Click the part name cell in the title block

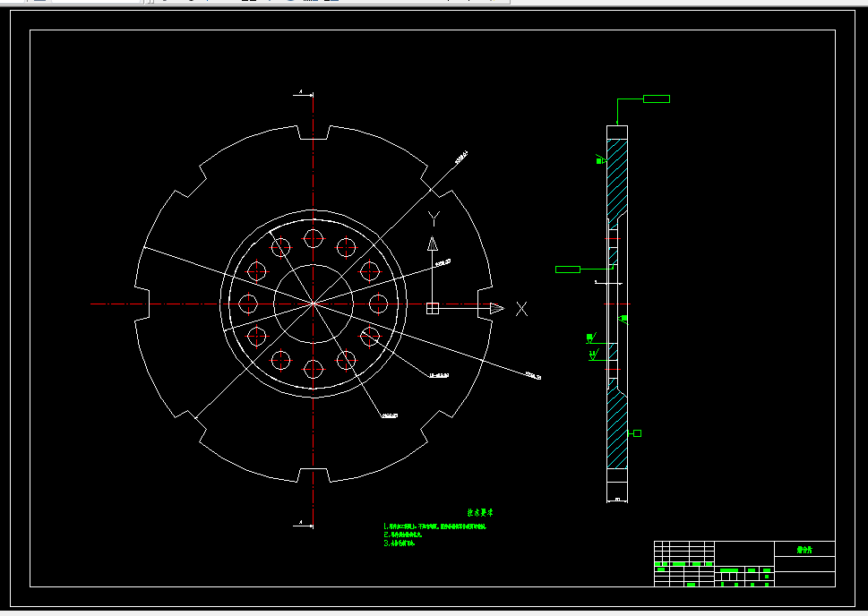pyautogui.click(x=804, y=549)
